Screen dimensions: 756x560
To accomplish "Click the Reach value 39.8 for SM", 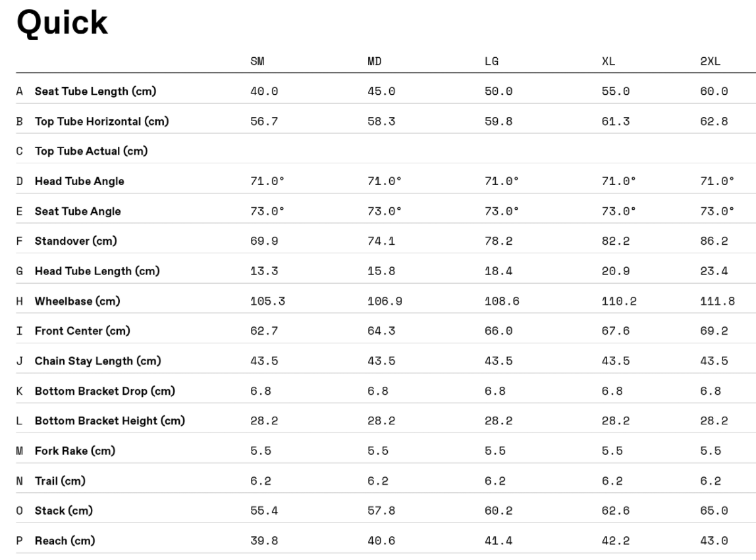I will tap(264, 541).
